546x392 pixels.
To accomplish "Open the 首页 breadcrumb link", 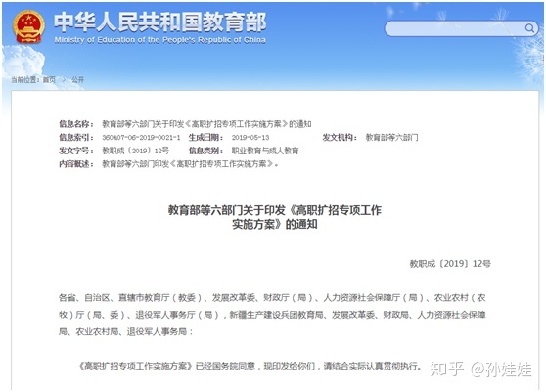I will coord(49,79).
